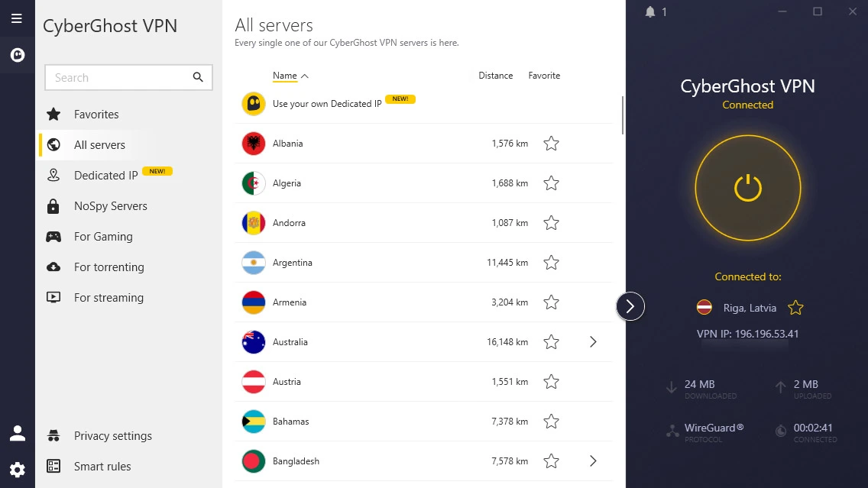
Task: Sort servers by Name column
Action: coord(285,76)
